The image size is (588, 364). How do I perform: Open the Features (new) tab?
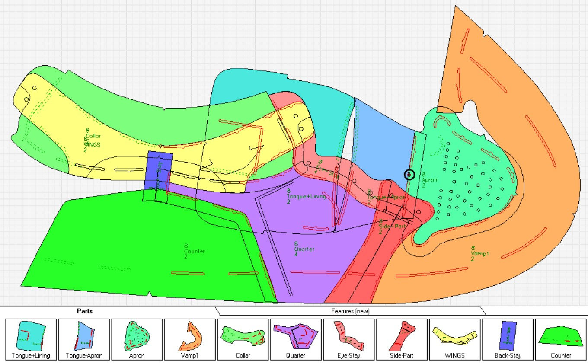350,311
